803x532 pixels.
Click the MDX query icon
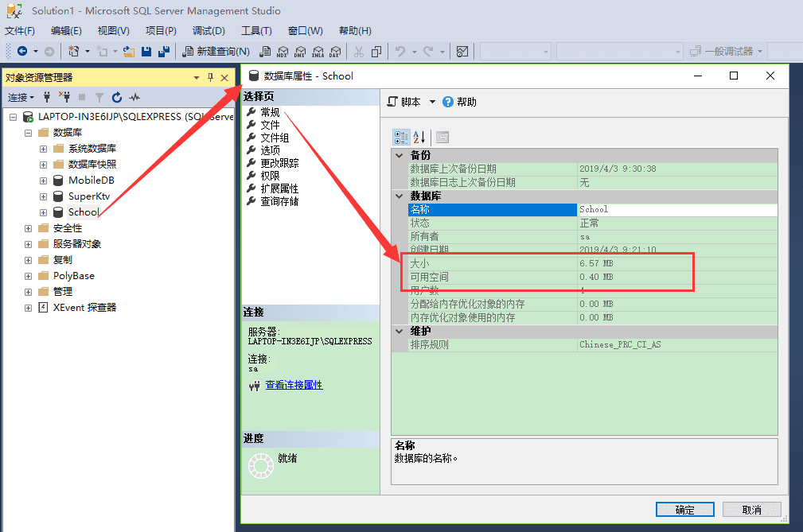283,51
